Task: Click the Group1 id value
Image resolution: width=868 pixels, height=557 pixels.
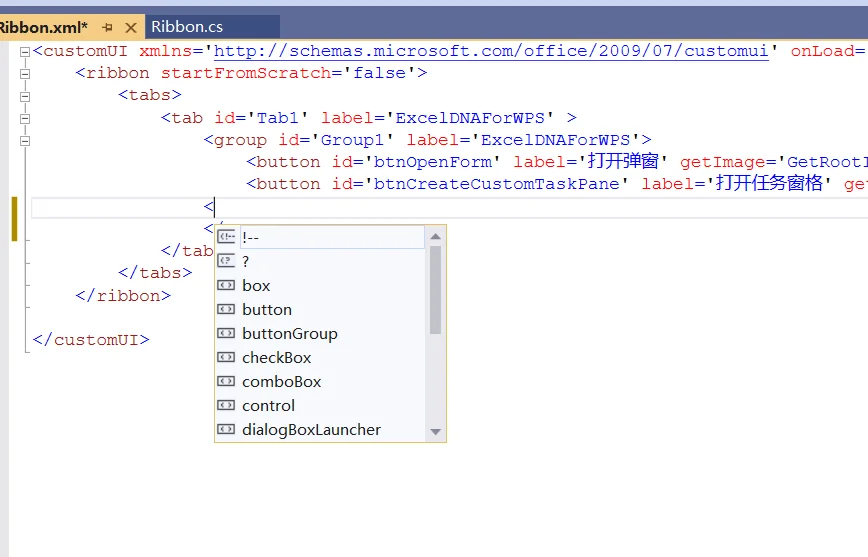Action: click(x=352, y=140)
